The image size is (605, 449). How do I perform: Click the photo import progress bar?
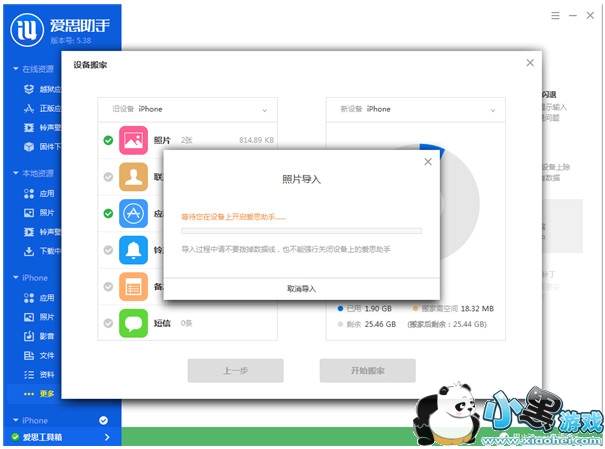(301, 231)
